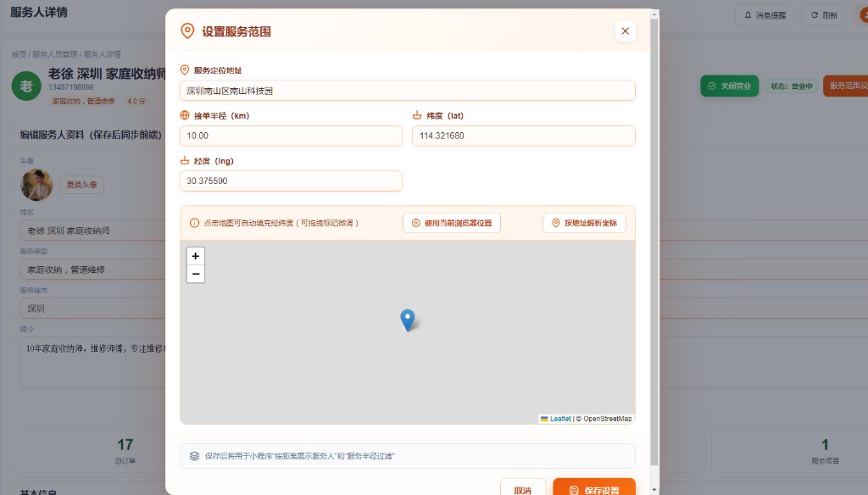
Task: Click the 消息提醒 notification button
Action: [765, 15]
